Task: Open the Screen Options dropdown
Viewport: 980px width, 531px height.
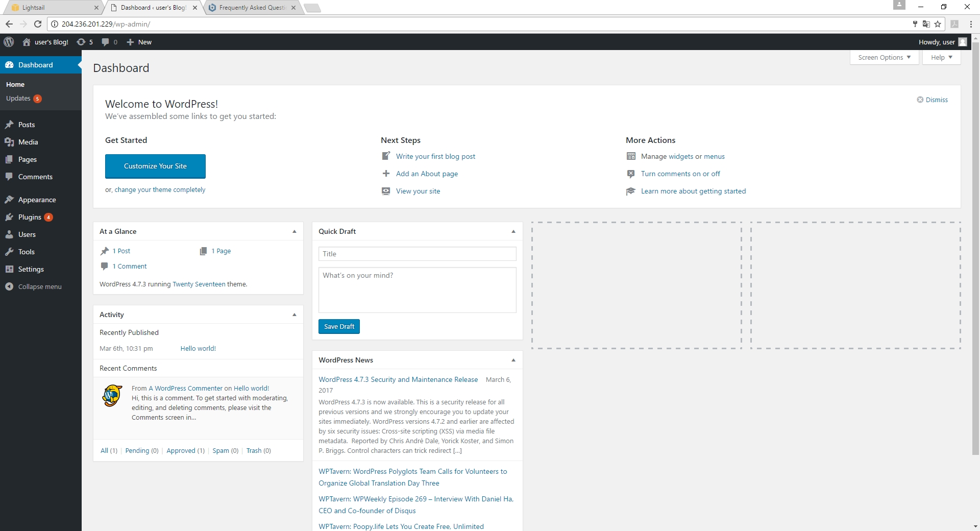Action: (884, 57)
